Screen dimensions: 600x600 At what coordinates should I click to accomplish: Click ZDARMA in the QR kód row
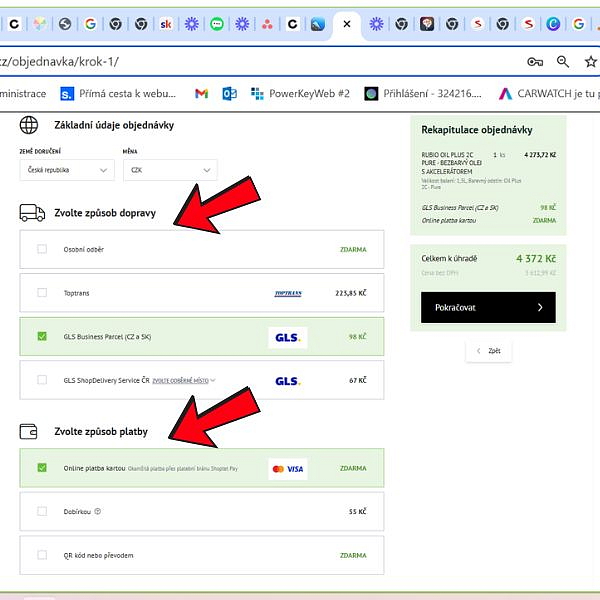[x=353, y=555]
